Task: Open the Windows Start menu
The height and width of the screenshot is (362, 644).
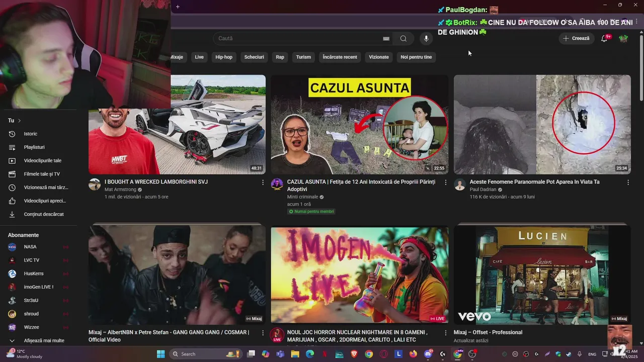Action: click(x=160, y=354)
